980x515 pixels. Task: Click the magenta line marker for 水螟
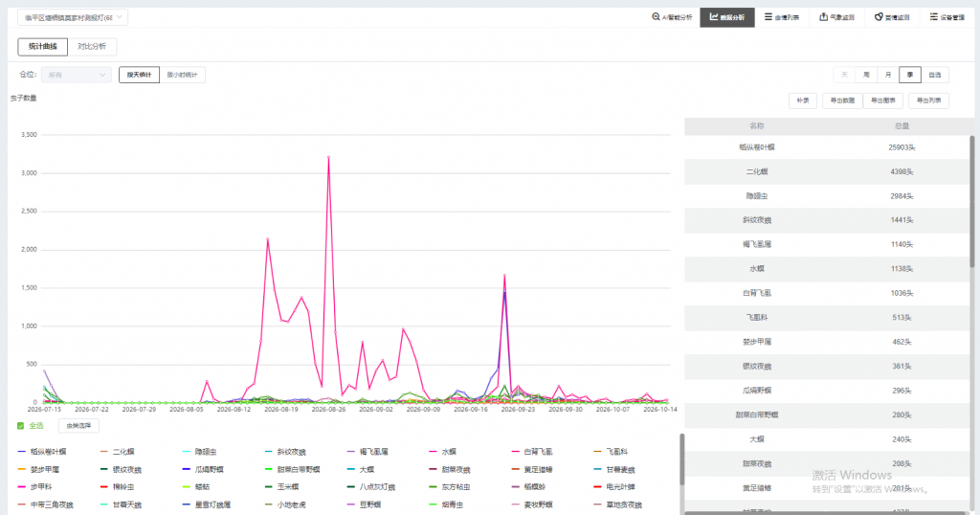pyautogui.click(x=433, y=451)
